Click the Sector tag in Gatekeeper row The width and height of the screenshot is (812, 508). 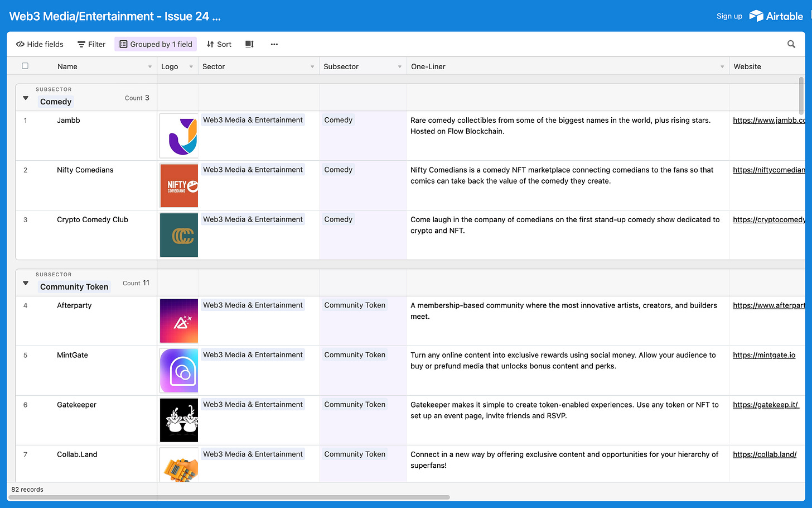253,405
